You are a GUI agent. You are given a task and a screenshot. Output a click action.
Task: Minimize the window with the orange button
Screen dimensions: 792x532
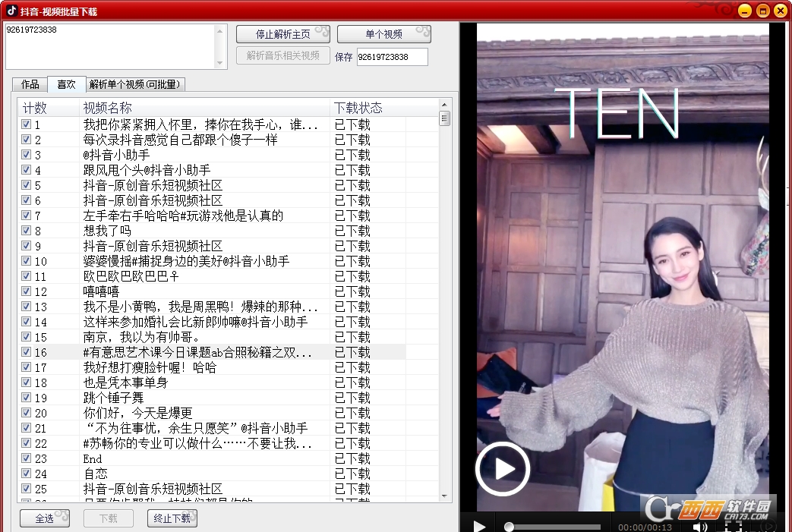pyautogui.click(x=744, y=11)
